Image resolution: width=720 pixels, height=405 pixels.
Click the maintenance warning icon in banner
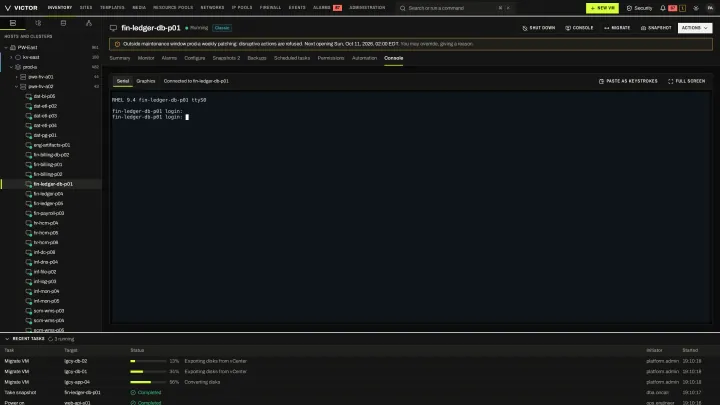[x=117, y=44]
